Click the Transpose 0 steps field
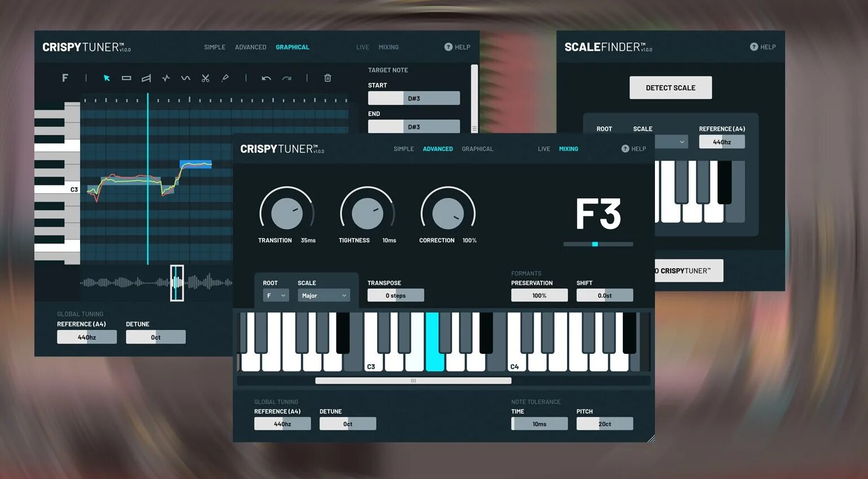868x479 pixels. 396,295
